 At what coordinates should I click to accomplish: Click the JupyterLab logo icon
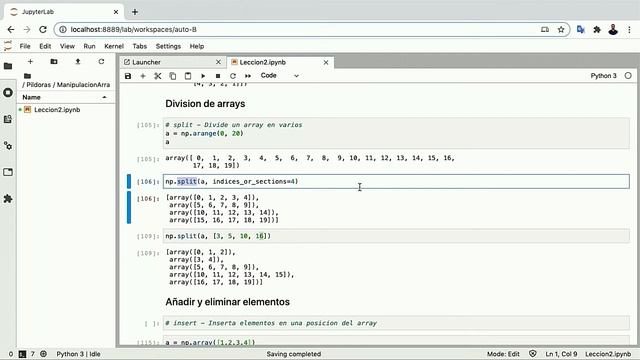(x=7, y=46)
